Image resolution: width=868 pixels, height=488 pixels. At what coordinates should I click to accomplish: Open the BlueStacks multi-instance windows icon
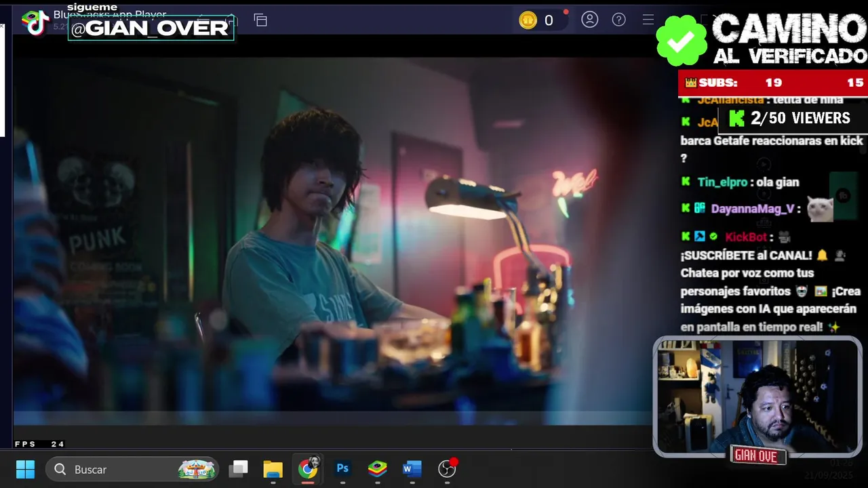coord(260,20)
